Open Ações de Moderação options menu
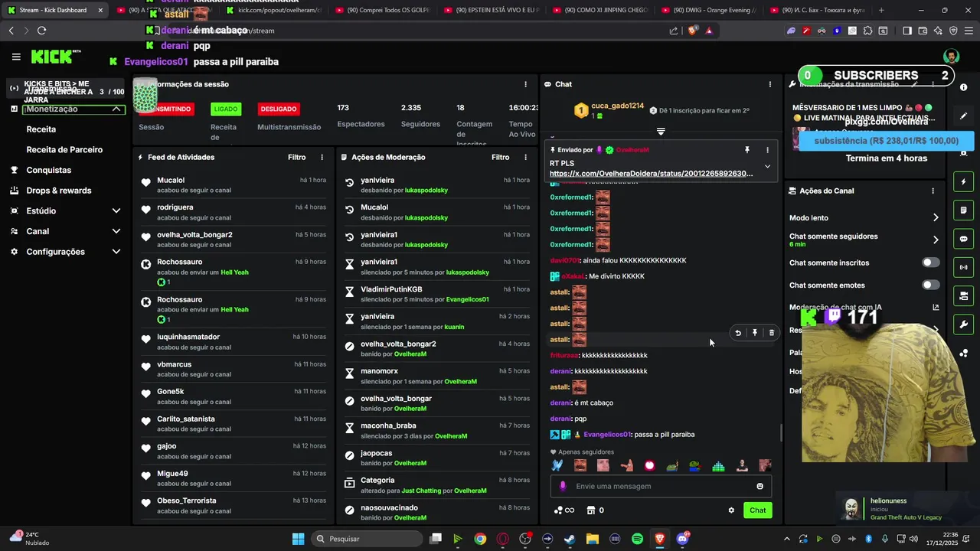This screenshot has width=980, height=551. click(525, 157)
